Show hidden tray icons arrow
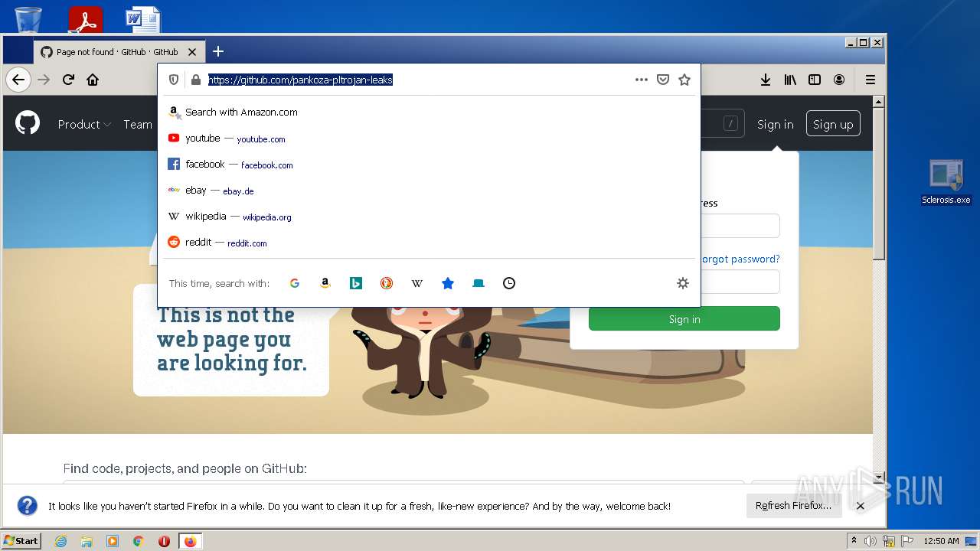The image size is (980, 551). click(x=854, y=540)
